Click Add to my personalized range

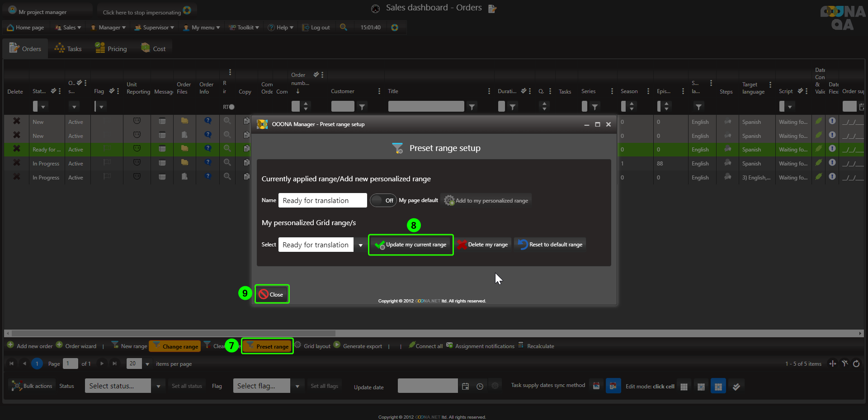[x=486, y=200]
